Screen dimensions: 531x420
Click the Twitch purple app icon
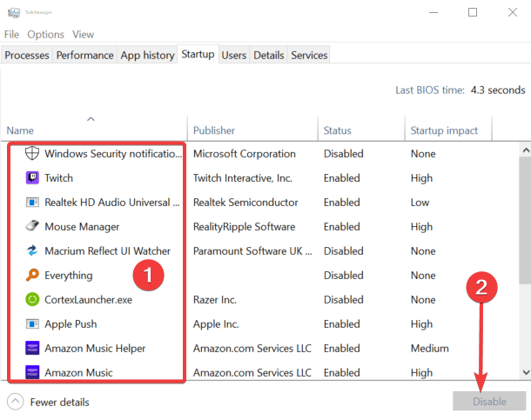[32, 177]
